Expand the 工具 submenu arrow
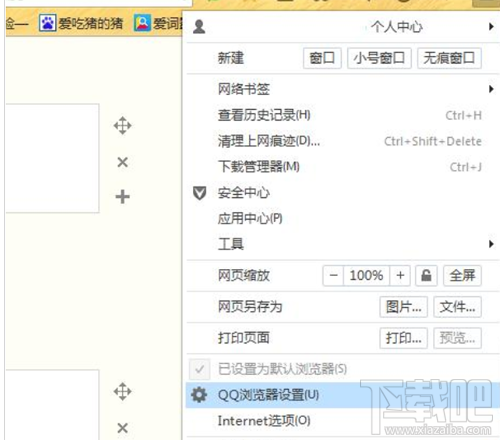 (x=491, y=244)
